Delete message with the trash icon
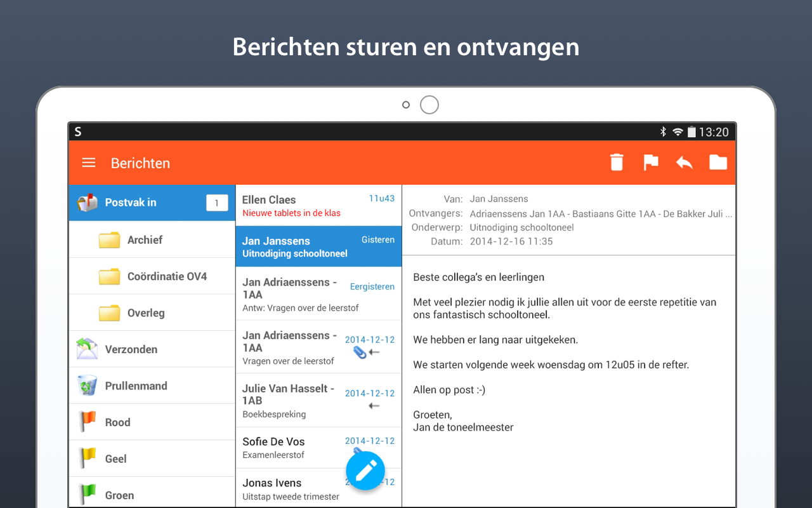The width and height of the screenshot is (812, 508). tap(617, 163)
